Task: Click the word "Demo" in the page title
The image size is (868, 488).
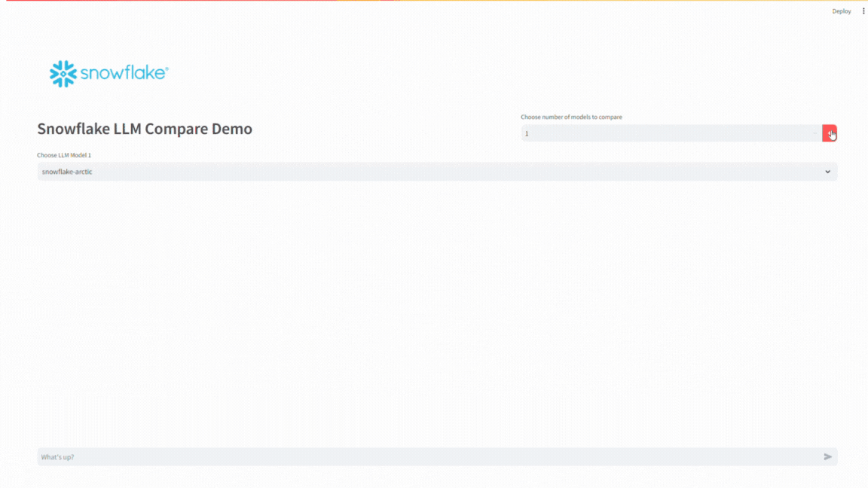Action: (232, 129)
